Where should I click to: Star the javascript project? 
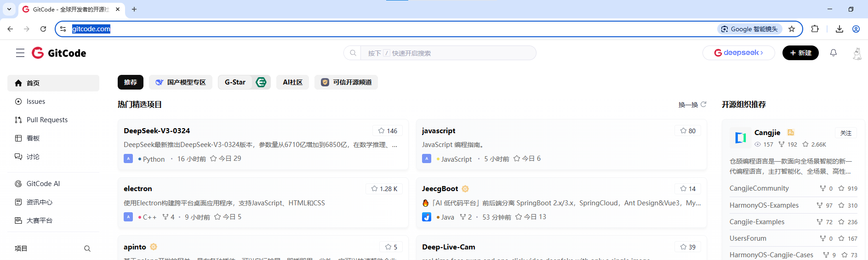pos(688,131)
